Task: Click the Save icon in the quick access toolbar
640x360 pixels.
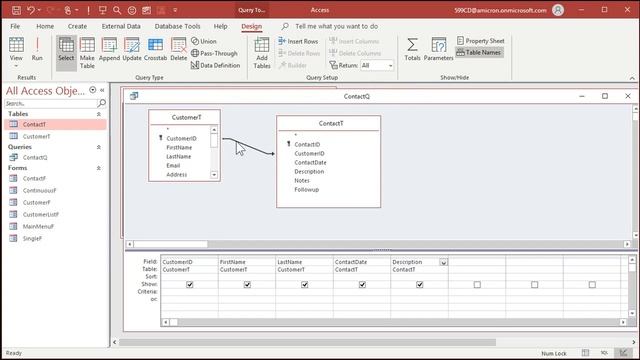Action: pos(16,10)
